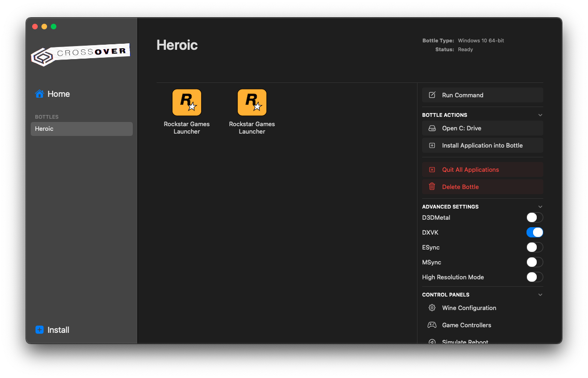This screenshot has width=588, height=378.
Task: Click Open C: Drive button
Action: [483, 128]
